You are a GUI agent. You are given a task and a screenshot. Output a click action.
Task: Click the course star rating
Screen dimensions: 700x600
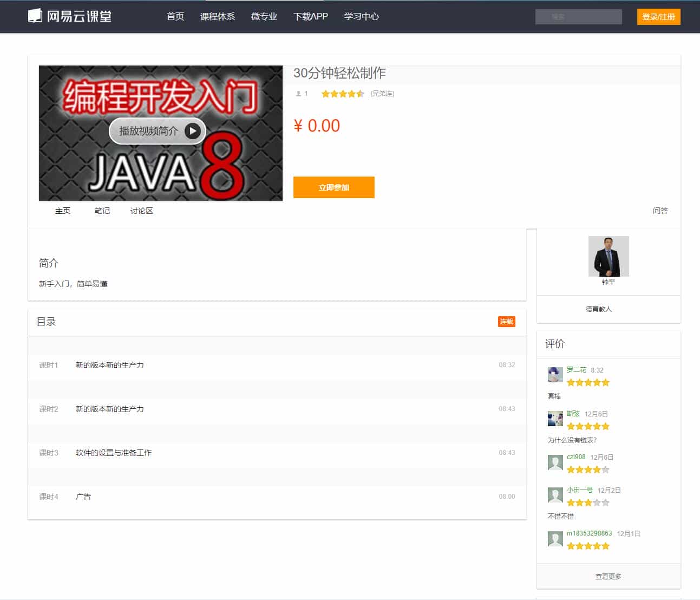[x=343, y=94]
